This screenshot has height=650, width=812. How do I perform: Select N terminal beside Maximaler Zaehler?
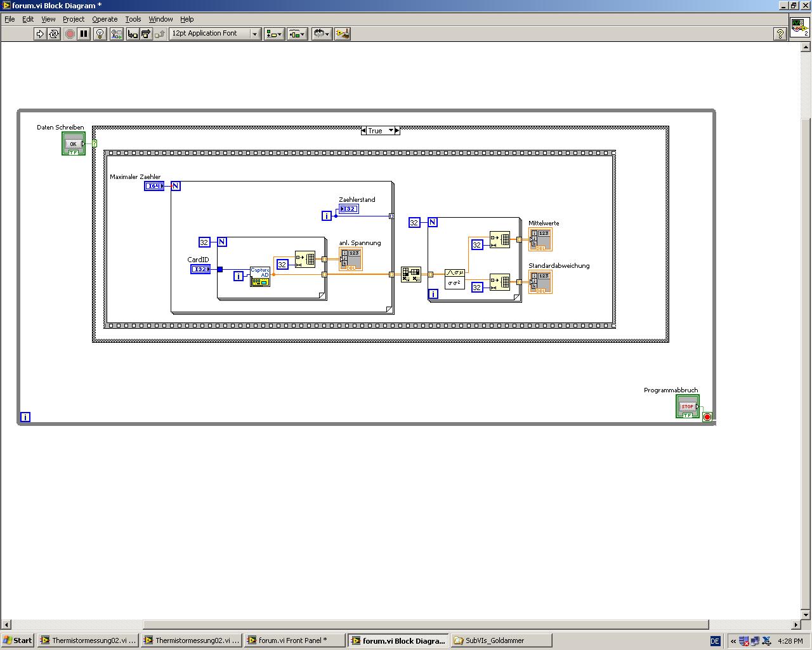tap(176, 186)
